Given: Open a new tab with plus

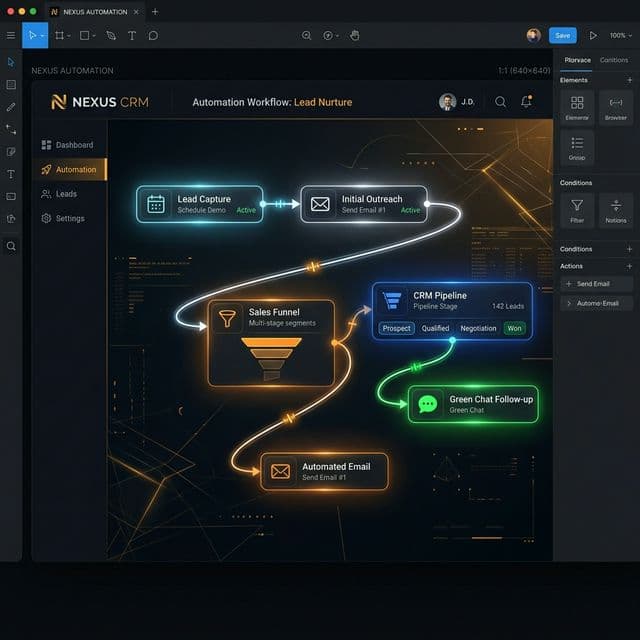Looking at the screenshot, I should (x=155, y=12).
